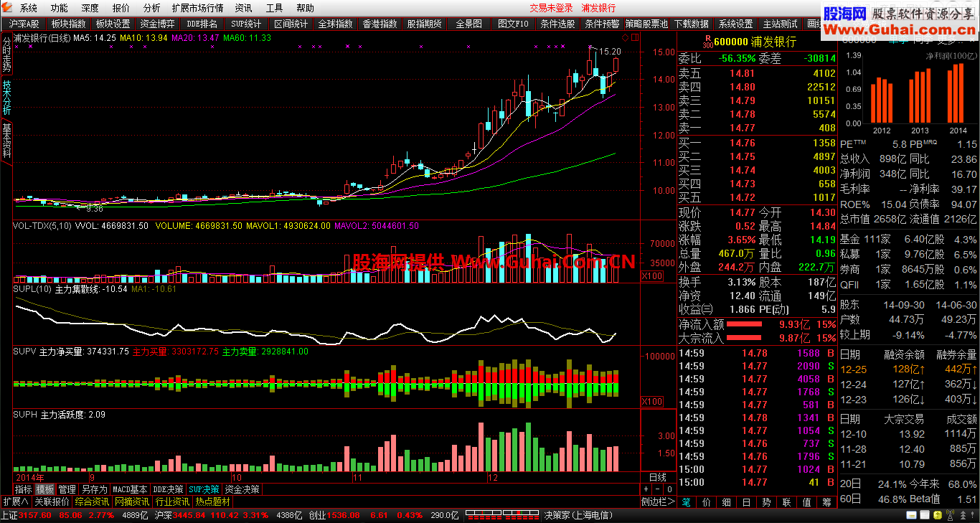Select the 细 detail view button

coord(727,502)
